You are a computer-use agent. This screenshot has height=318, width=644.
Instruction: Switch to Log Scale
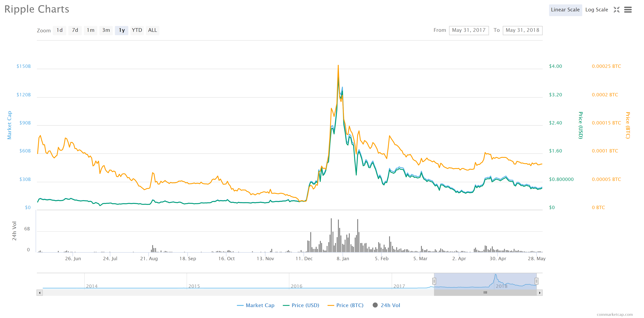click(597, 10)
